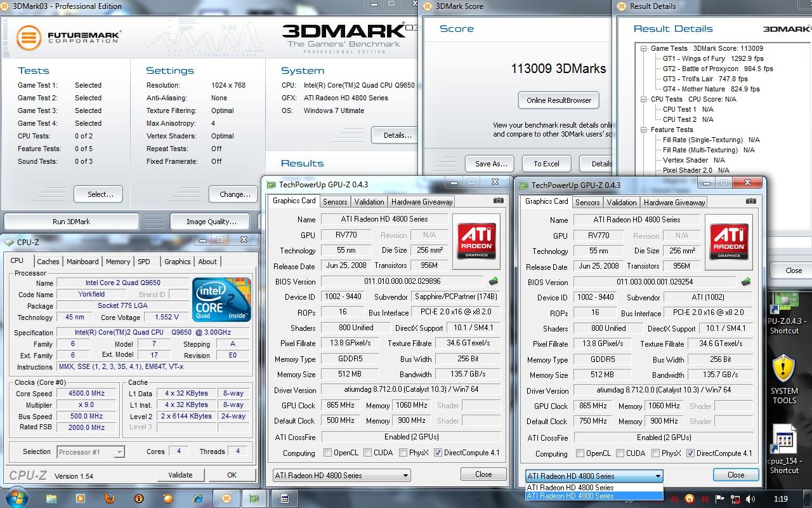Toggle CUDA checkbox in right GPU-Z window
812x508 pixels.
(x=621, y=453)
